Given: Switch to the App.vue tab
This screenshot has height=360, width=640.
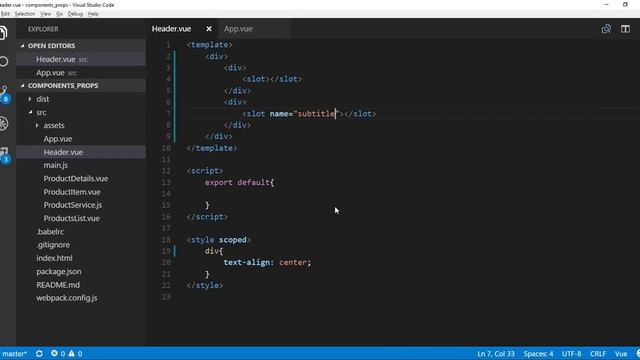Looking at the screenshot, I should pos(238,29).
